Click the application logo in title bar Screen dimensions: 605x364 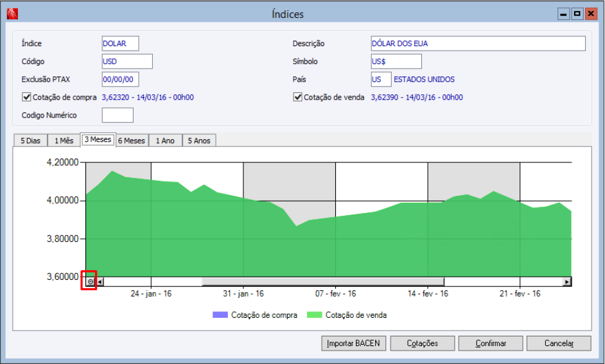(12, 14)
